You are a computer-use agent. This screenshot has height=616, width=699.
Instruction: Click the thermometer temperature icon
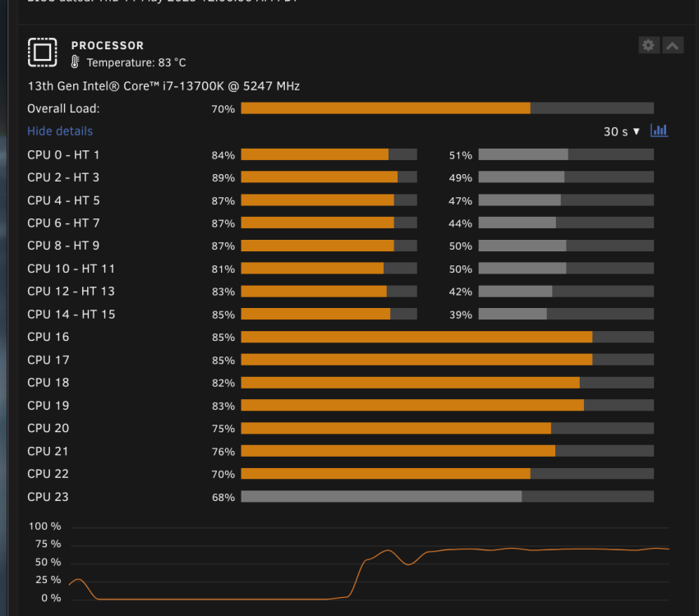(x=75, y=62)
